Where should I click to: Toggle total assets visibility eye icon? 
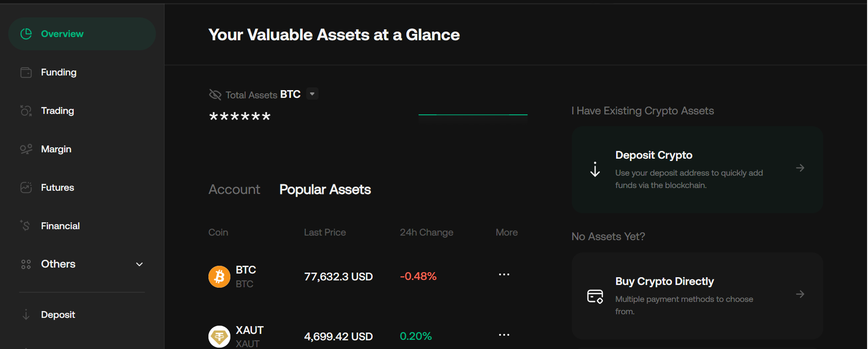pos(215,95)
